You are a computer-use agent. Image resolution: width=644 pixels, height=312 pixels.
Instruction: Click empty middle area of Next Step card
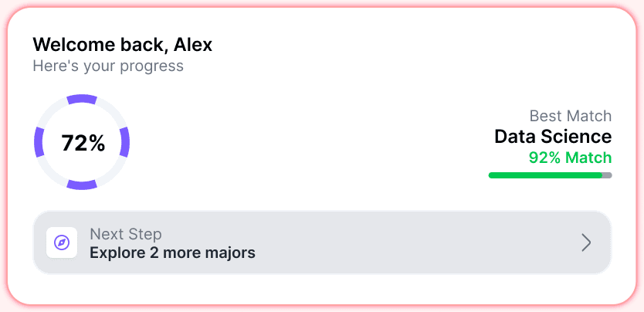pos(411,242)
